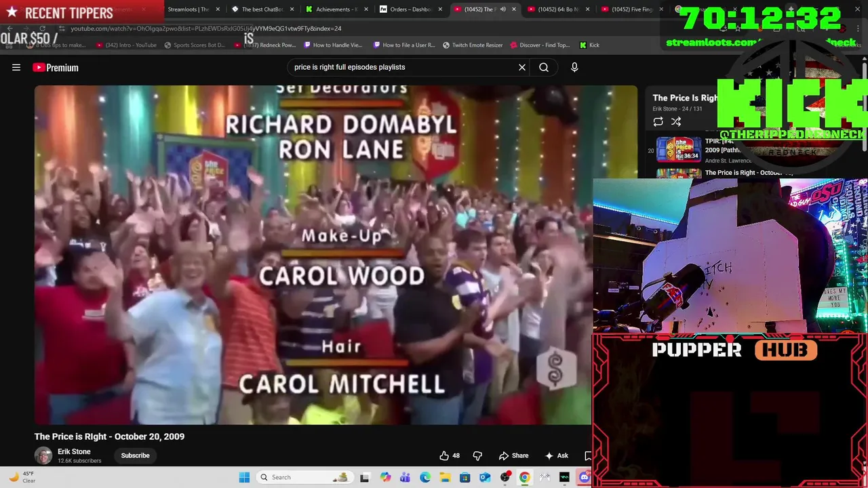Open Microsoft Edge from taskbar
This screenshot has width=868, height=488.
[425, 477]
